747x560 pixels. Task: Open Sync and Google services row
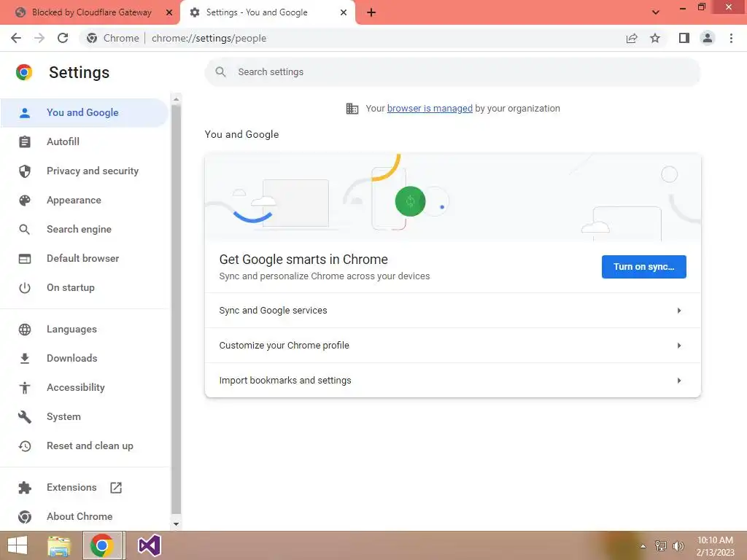[x=452, y=311]
